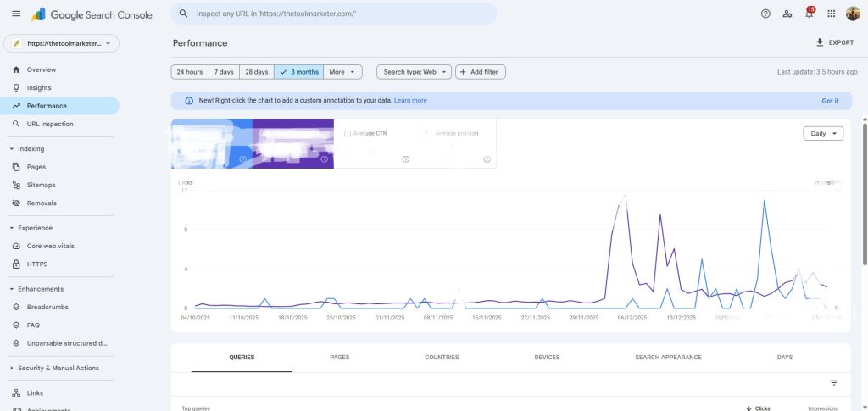Dismiss banner with Got it
Screen dimensions: 868x411
[830, 101]
